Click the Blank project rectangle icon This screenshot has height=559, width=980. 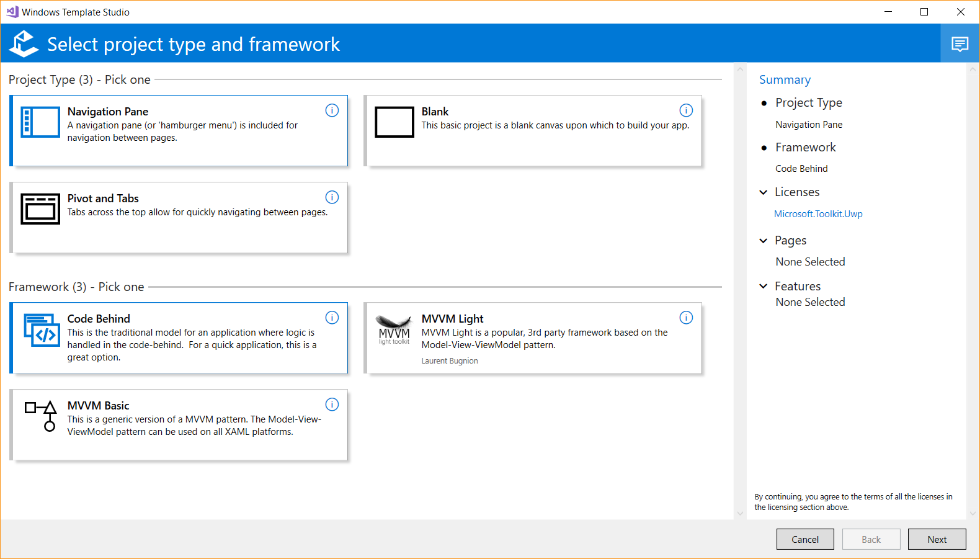pyautogui.click(x=394, y=122)
